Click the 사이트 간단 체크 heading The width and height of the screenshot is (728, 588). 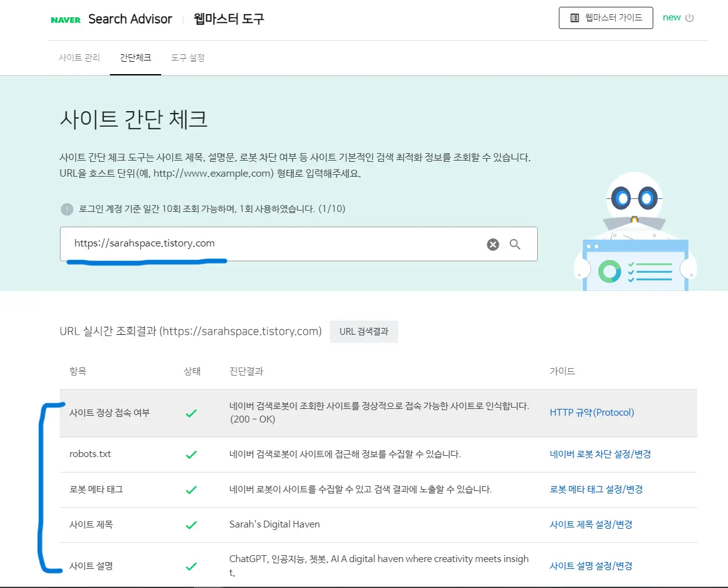click(x=134, y=119)
